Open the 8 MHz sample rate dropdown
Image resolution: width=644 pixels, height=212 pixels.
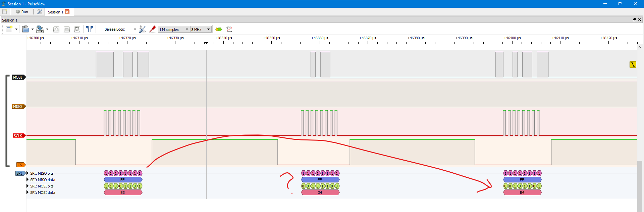(201, 30)
